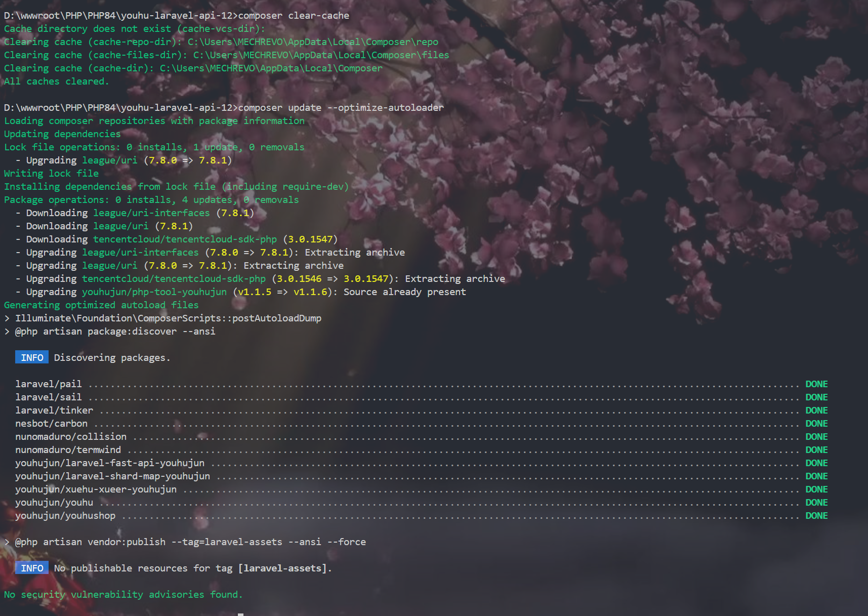Click the youhujun/php-tool-youhujun package name
Screen dimensions: 868x616
tap(154, 292)
